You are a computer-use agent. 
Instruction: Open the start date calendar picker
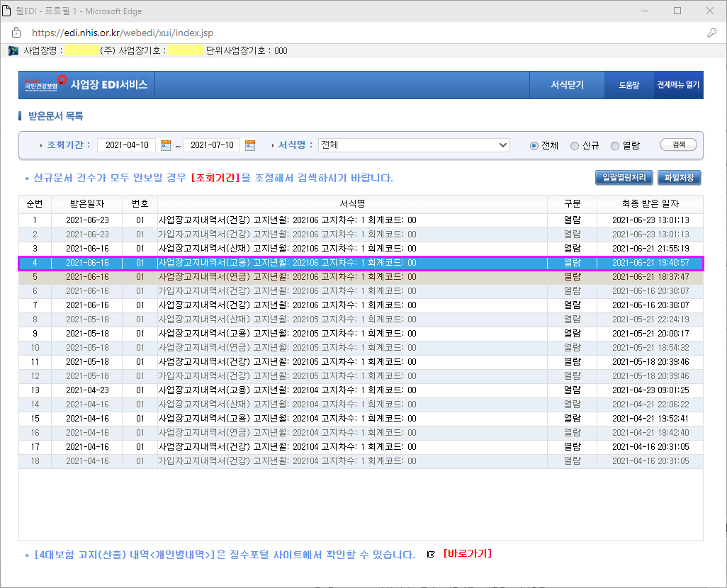pyautogui.click(x=166, y=145)
